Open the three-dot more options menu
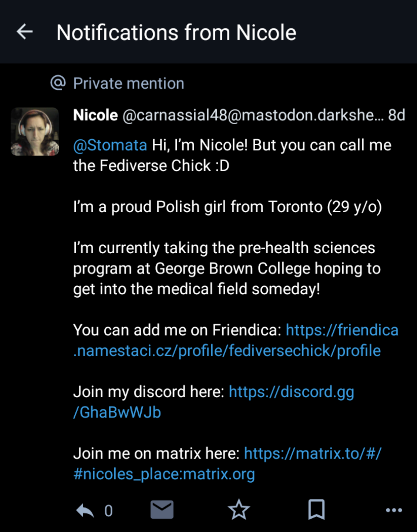The height and width of the screenshot is (532, 417). (x=394, y=510)
